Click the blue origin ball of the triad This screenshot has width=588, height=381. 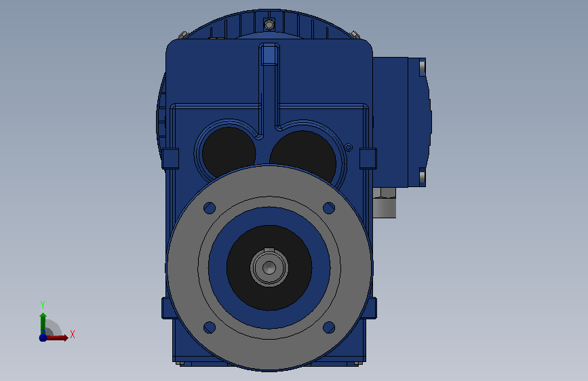43,338
